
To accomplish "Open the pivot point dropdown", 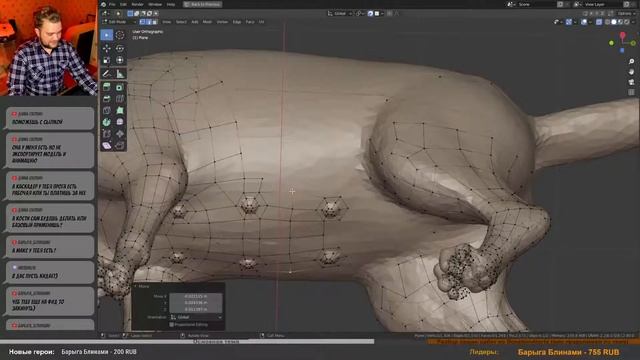I will 359,13.
